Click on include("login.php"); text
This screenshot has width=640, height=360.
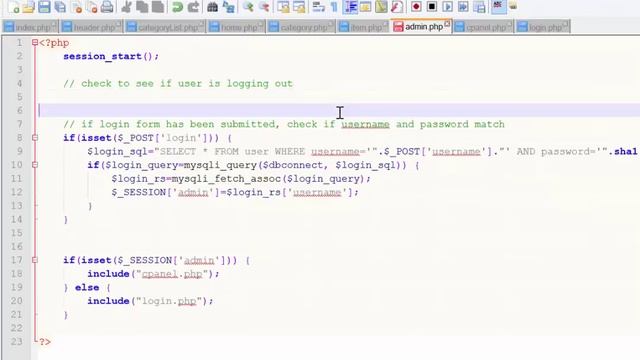150,301
